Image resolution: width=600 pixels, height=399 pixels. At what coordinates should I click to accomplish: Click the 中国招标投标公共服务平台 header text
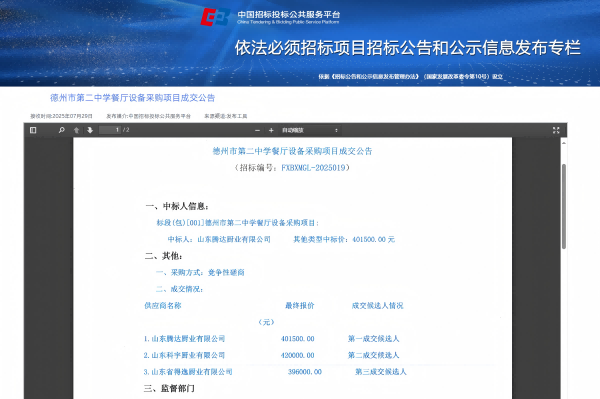[289, 15]
